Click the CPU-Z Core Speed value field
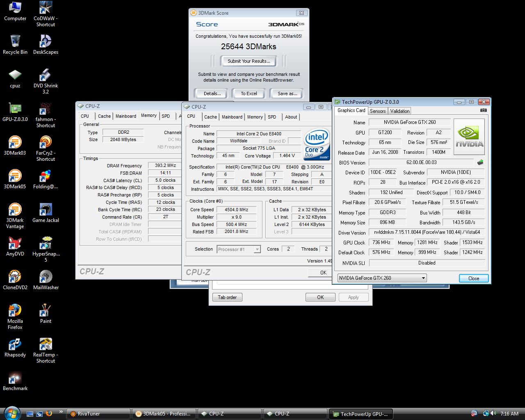The height and width of the screenshot is (420, 525). click(x=237, y=210)
